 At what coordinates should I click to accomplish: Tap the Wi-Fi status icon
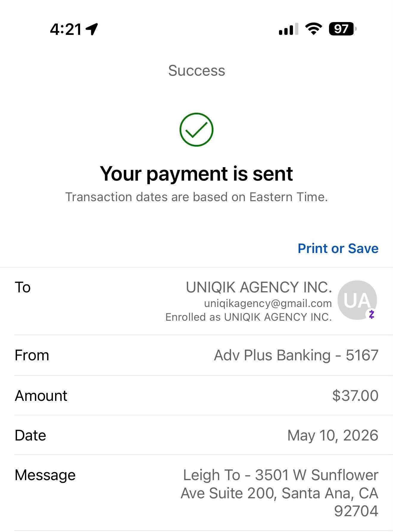click(314, 29)
